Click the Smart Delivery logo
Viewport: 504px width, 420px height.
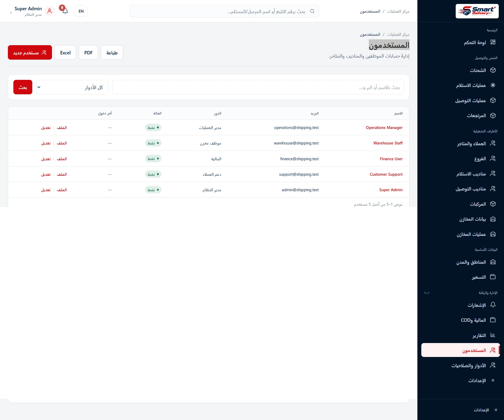click(x=477, y=11)
